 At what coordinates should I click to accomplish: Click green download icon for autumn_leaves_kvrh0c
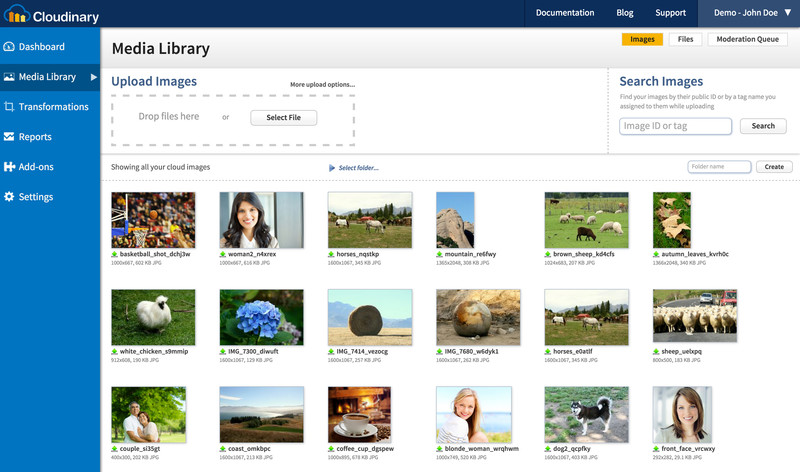tap(656, 254)
